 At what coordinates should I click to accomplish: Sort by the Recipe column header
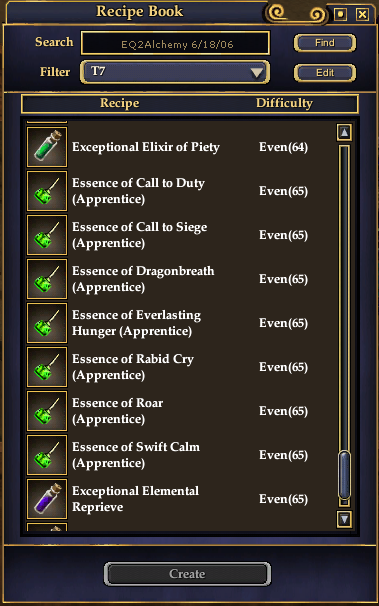click(x=119, y=103)
